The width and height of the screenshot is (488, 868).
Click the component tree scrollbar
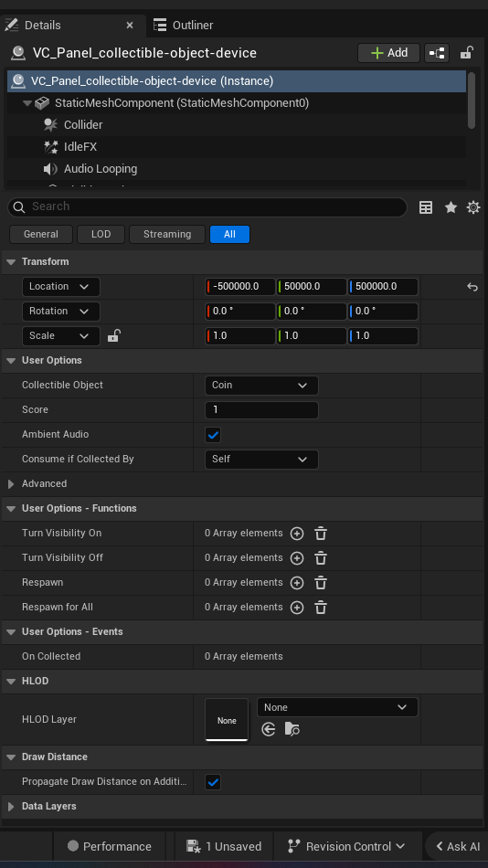pyautogui.click(x=472, y=101)
